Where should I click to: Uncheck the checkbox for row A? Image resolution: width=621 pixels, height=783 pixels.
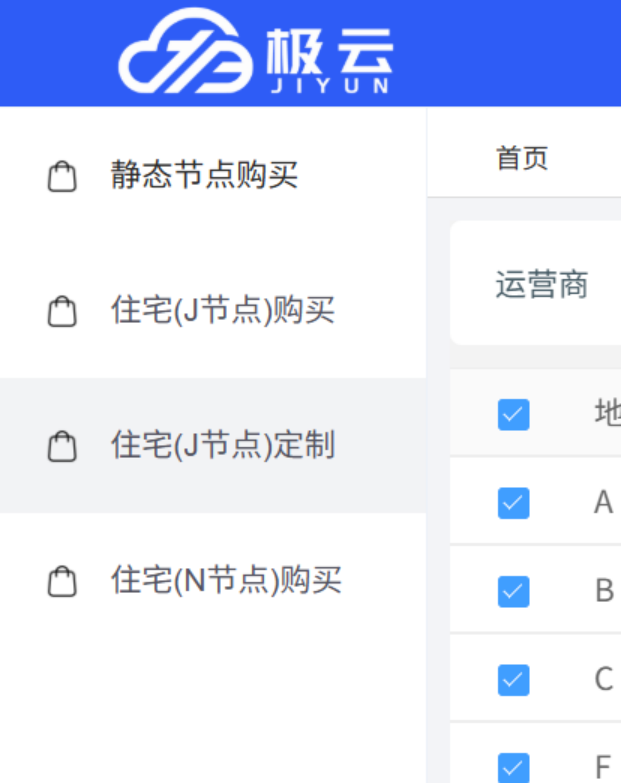tap(513, 503)
